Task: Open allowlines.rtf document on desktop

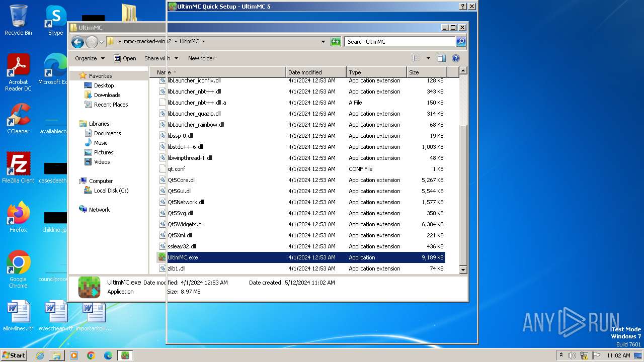Action: (x=18, y=316)
